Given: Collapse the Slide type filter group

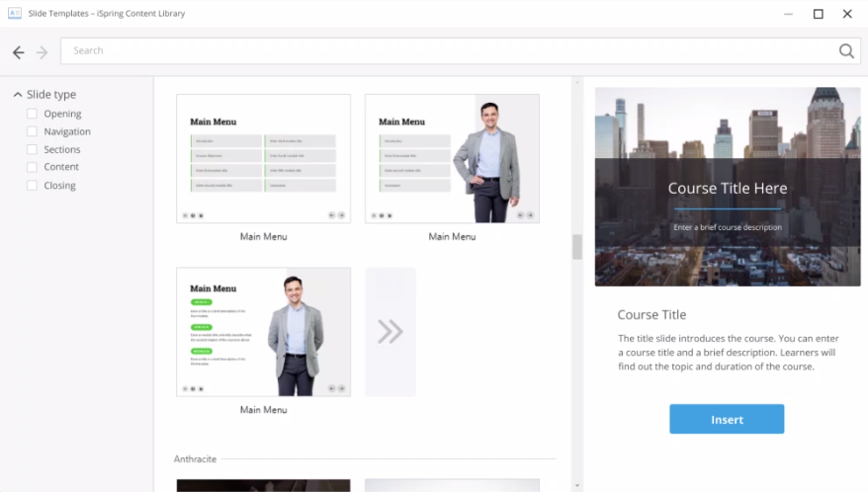Looking at the screenshot, I should point(18,95).
